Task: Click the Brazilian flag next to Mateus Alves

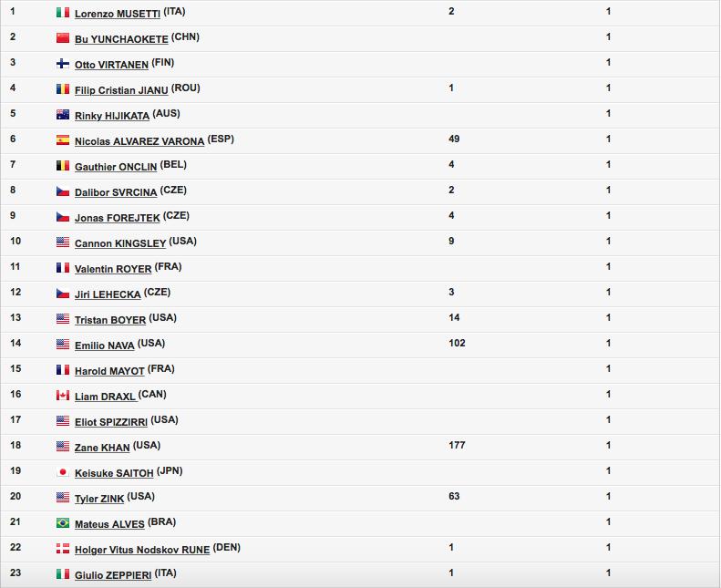Action: [63, 522]
